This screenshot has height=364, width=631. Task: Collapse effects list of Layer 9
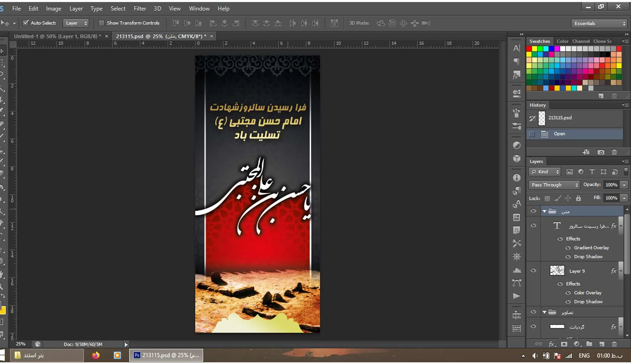pyautogui.click(x=621, y=270)
